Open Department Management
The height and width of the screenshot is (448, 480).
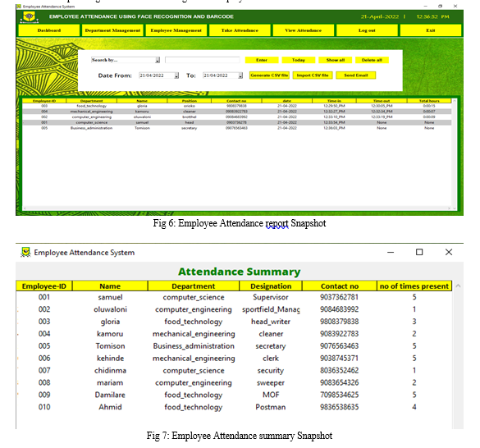tap(112, 30)
